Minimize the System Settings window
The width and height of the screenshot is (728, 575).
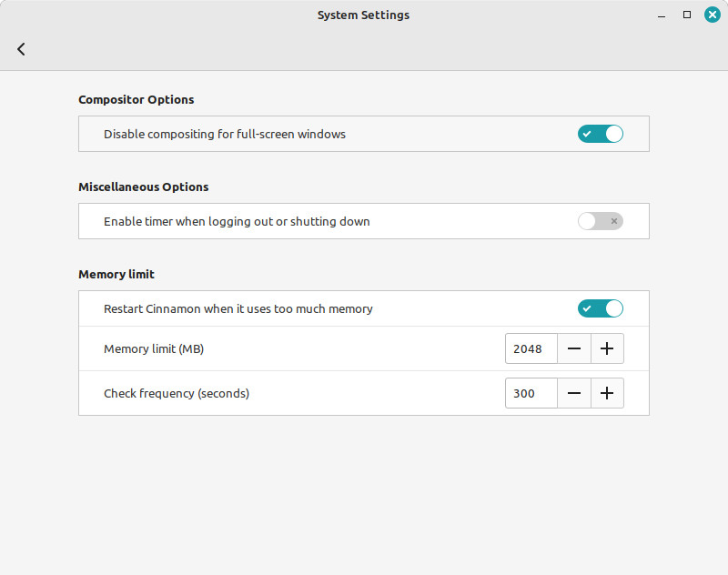coord(662,15)
